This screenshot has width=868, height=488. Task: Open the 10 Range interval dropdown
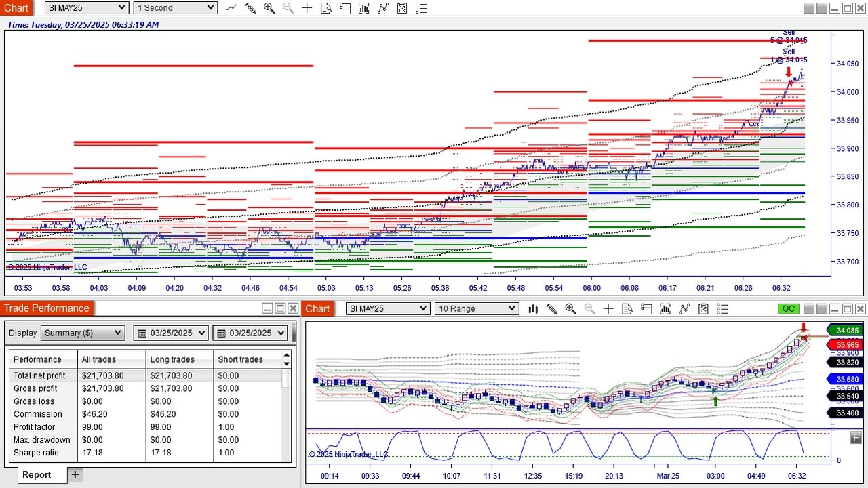477,309
